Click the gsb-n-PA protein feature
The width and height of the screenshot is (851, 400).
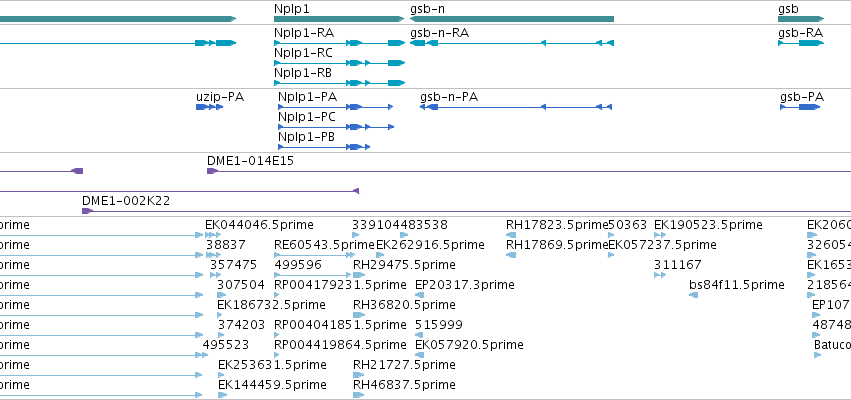[x=516, y=107]
